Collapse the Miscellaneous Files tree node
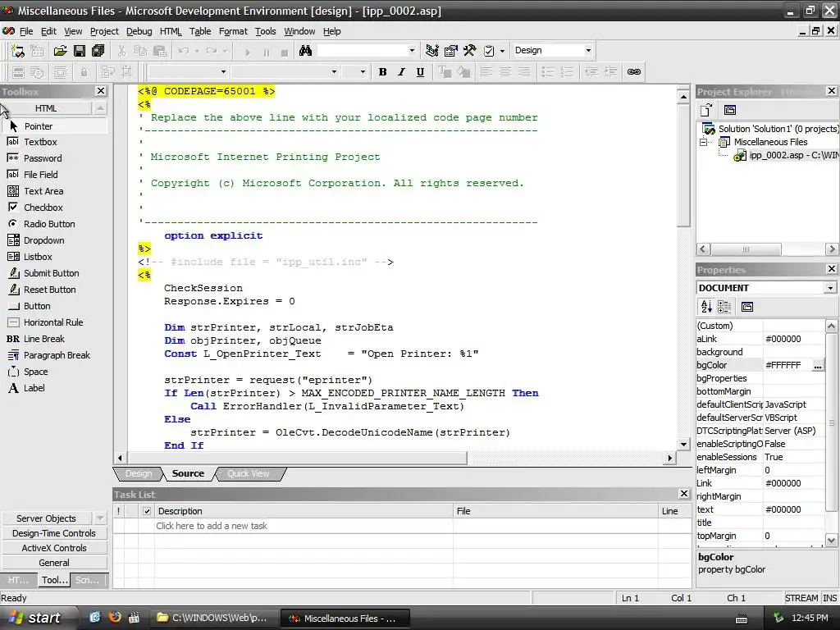Image resolution: width=840 pixels, height=630 pixels. 704,143
